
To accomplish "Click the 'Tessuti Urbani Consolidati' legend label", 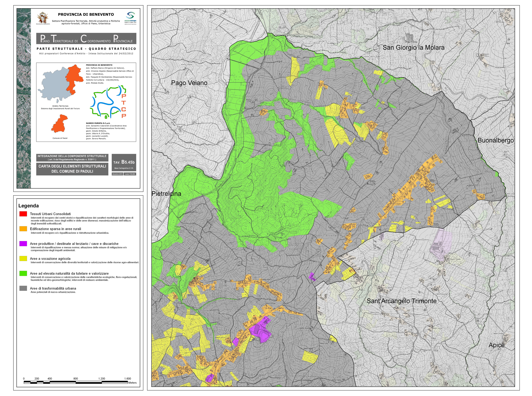I will (50, 214).
